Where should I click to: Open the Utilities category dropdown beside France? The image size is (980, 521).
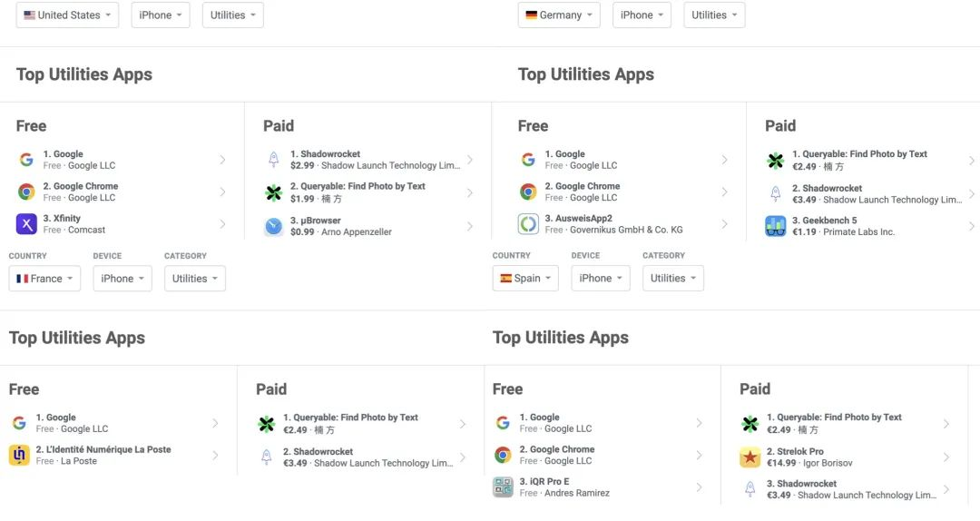[x=194, y=279]
